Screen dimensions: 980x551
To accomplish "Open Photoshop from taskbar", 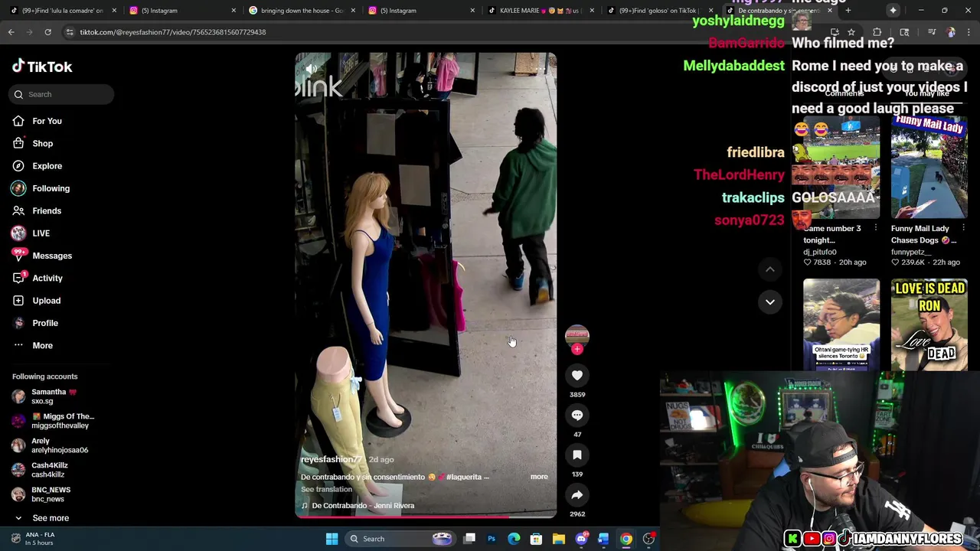I will pyautogui.click(x=492, y=539).
